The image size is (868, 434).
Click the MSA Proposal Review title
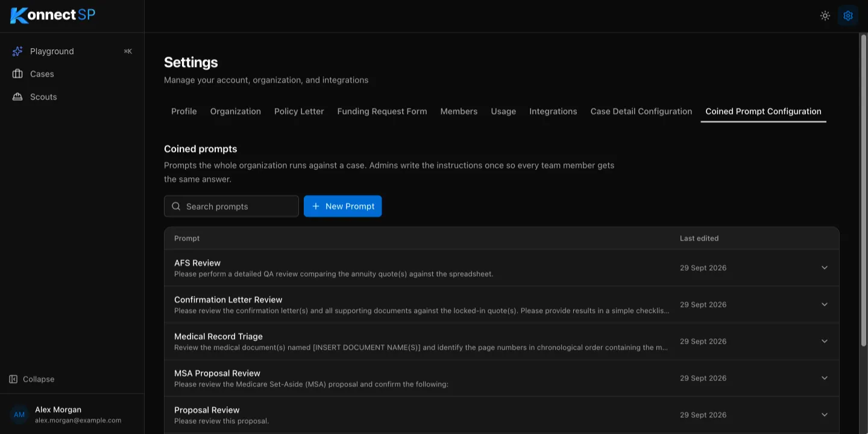pos(217,373)
